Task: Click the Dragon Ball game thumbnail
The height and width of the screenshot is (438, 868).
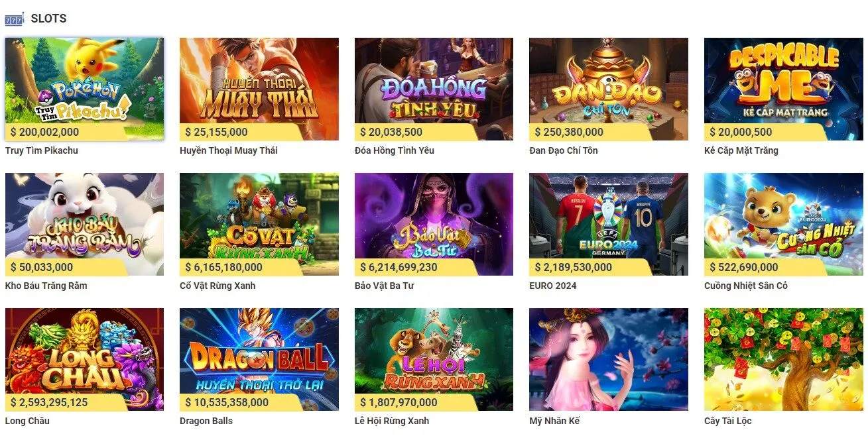Action: pos(259,355)
